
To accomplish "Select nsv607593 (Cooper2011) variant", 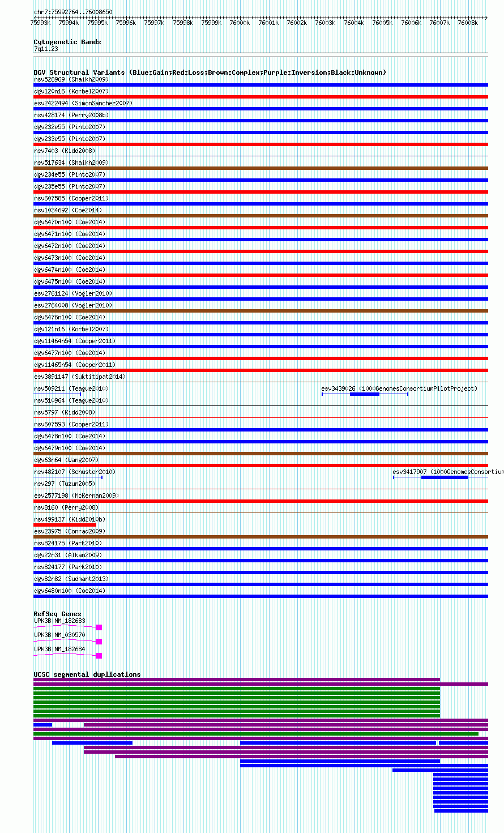I will [71, 424].
